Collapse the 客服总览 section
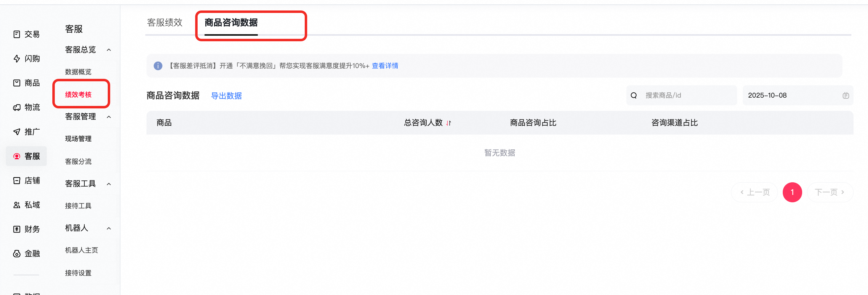Viewport: 868px width, 295px height. point(109,50)
